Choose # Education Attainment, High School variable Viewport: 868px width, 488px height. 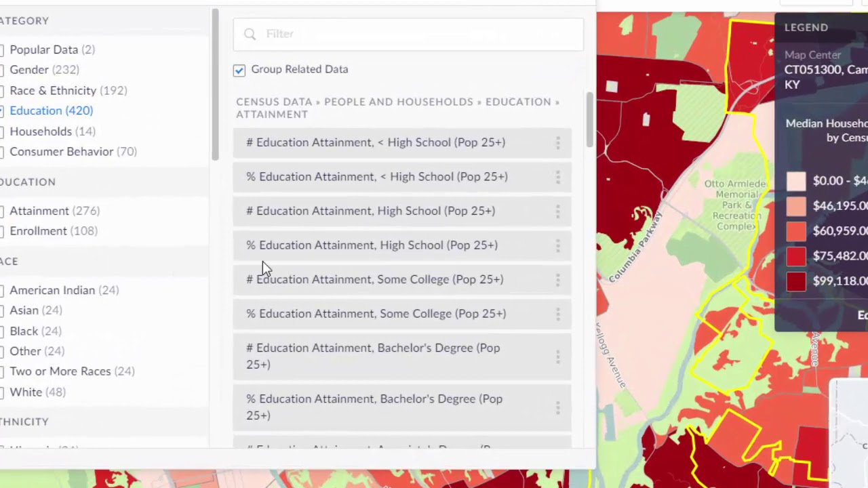[x=370, y=211]
